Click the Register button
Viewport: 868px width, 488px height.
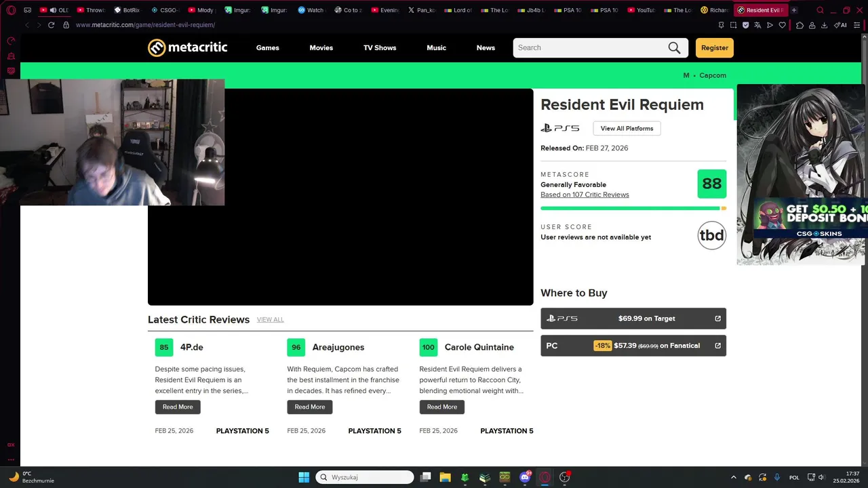point(715,47)
